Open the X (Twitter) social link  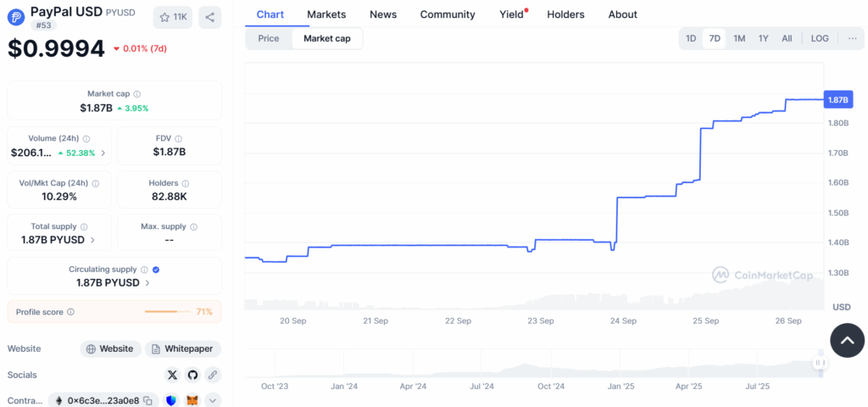(x=173, y=375)
